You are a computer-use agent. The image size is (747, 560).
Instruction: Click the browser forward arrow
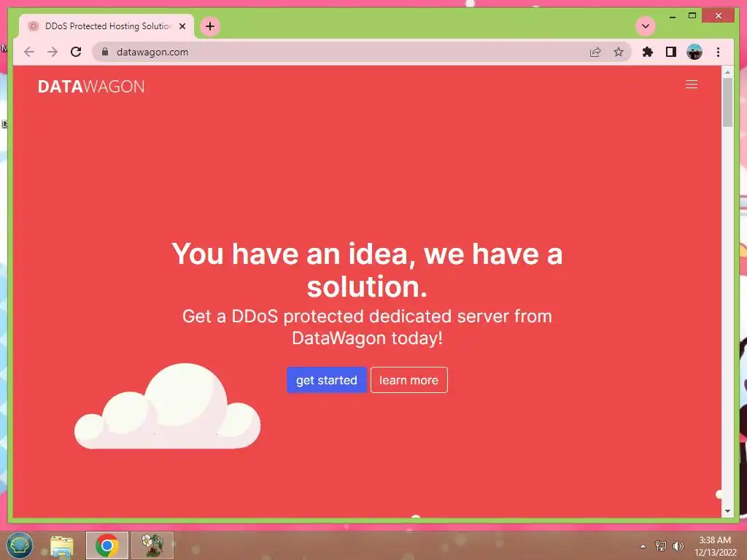[x=53, y=52]
